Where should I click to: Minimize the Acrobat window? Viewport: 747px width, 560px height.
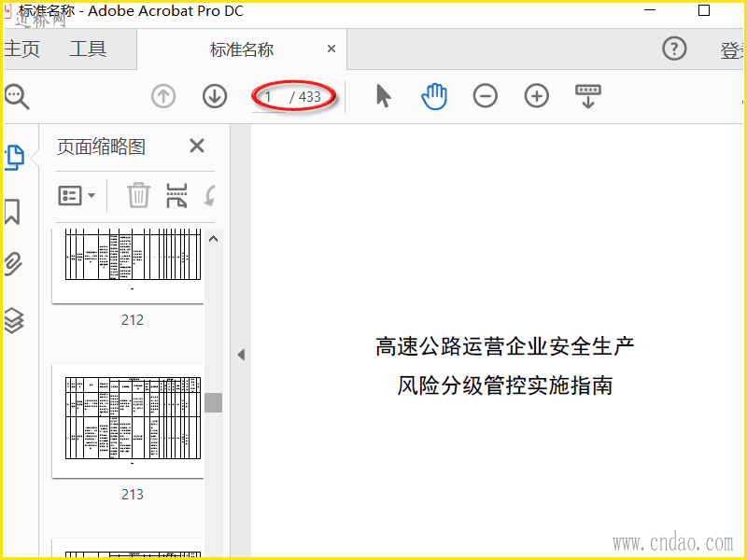[650, 10]
